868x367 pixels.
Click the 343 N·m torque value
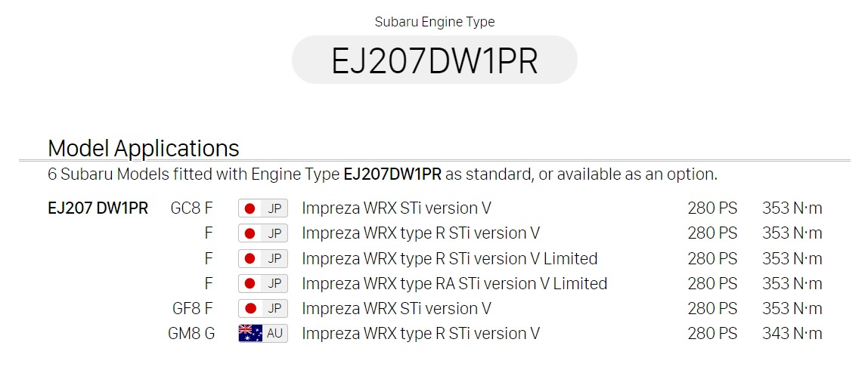coord(792,333)
